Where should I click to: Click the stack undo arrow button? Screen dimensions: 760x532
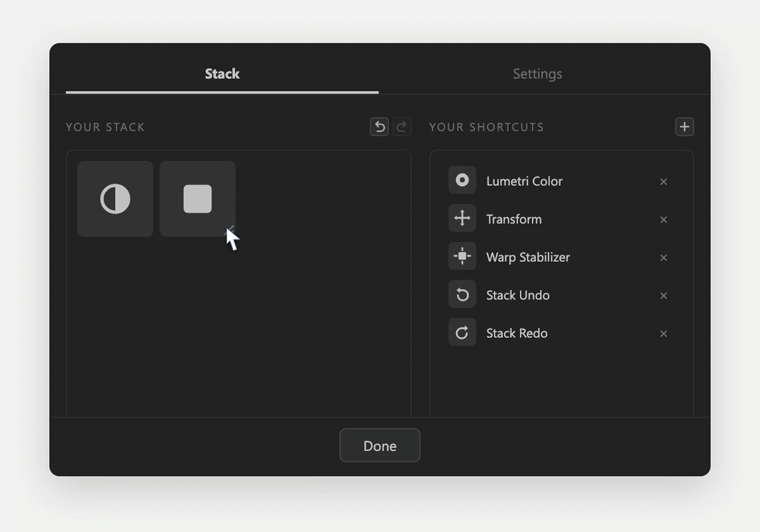click(379, 127)
